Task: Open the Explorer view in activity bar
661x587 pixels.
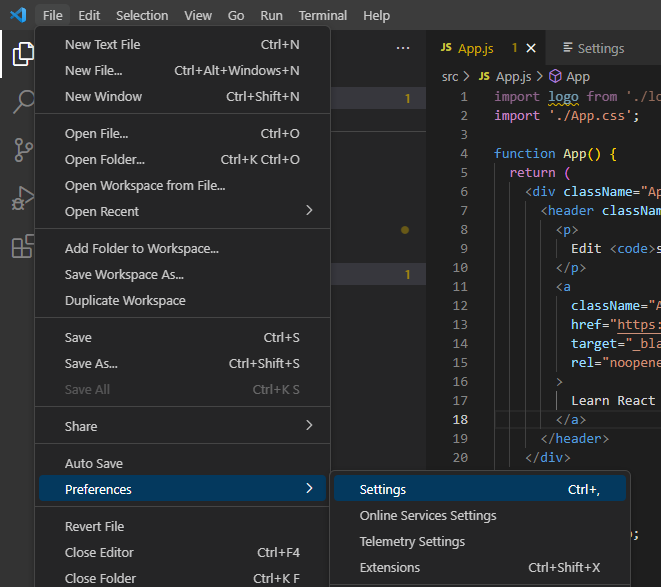Action: click(x=23, y=54)
